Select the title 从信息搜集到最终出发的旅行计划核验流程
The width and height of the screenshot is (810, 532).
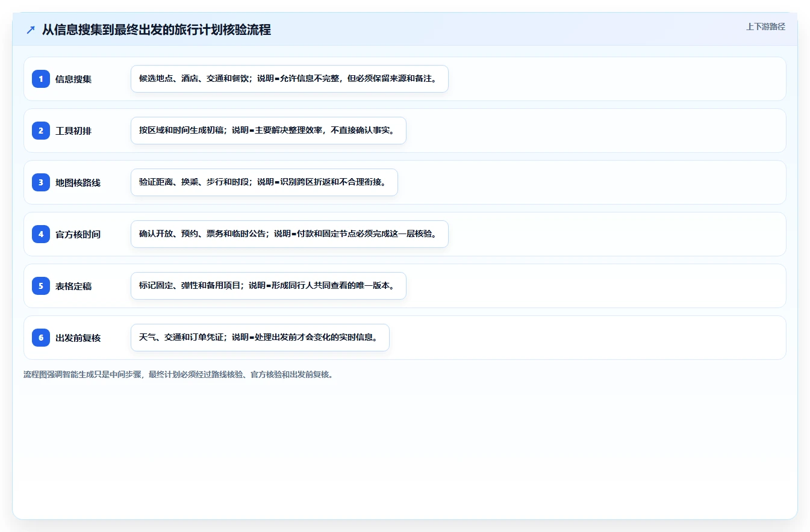[x=157, y=30]
